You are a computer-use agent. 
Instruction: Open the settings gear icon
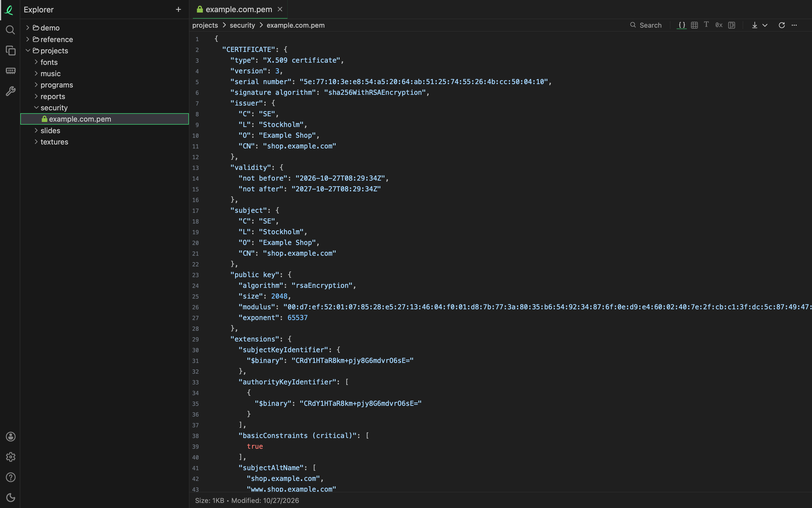[10, 457]
